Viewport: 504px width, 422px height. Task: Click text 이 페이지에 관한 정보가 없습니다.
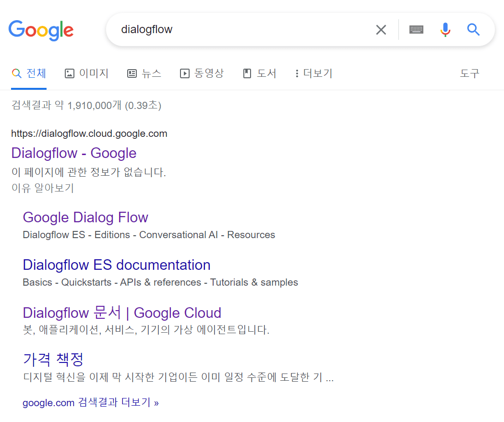(89, 172)
